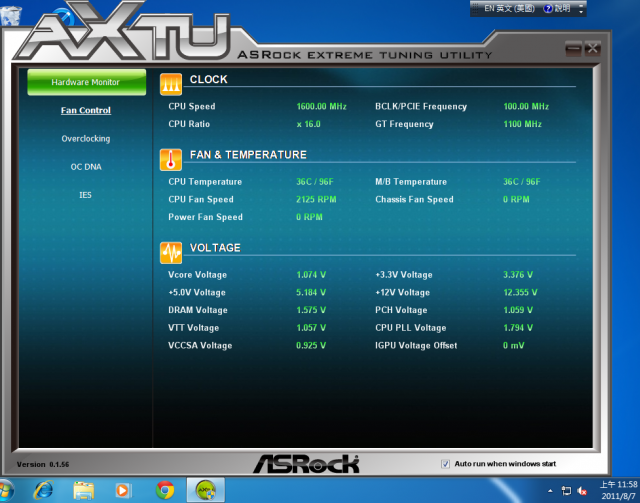
Task: Close the AXTU utility window
Action: point(592,49)
